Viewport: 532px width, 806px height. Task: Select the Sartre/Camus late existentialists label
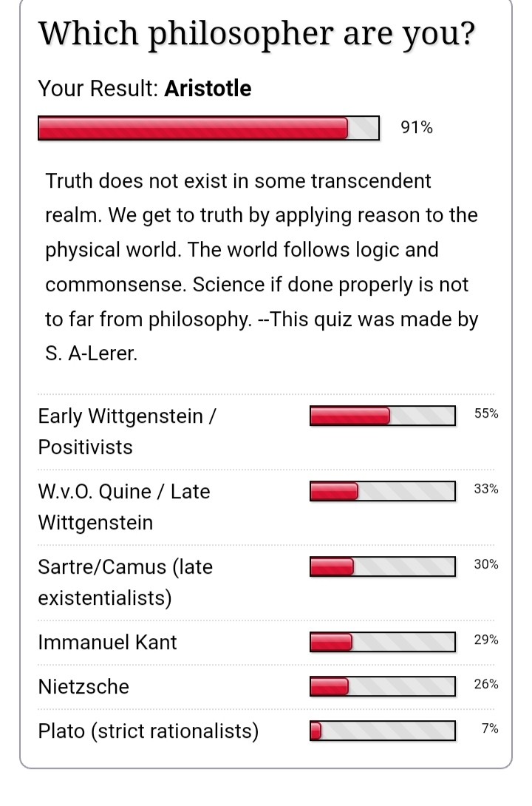(125, 582)
